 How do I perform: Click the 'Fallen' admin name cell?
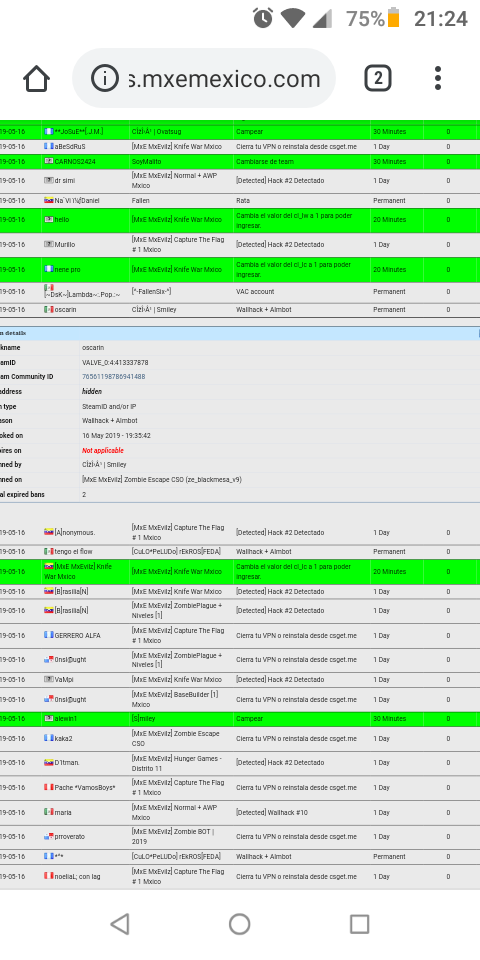(140, 200)
